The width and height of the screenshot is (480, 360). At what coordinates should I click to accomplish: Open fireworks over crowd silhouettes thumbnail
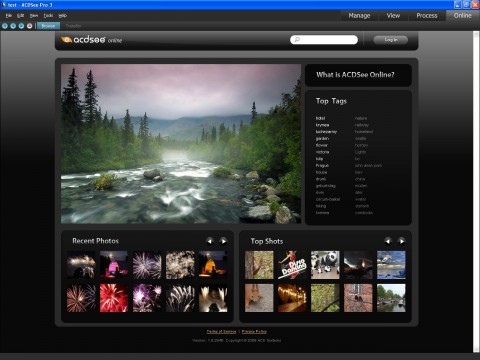pos(81,265)
